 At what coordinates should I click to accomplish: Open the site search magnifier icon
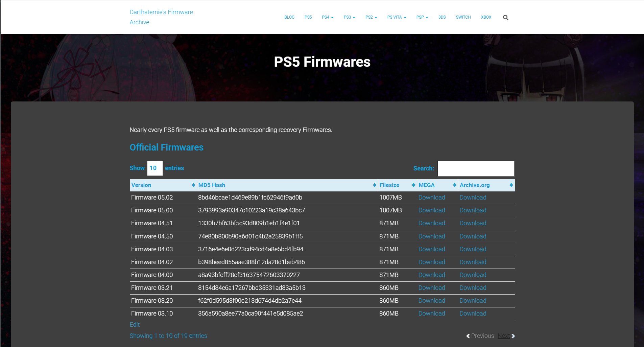[505, 18]
